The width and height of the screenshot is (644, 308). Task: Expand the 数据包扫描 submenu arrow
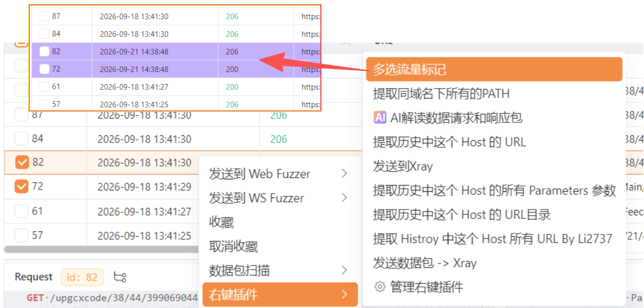coord(344,270)
